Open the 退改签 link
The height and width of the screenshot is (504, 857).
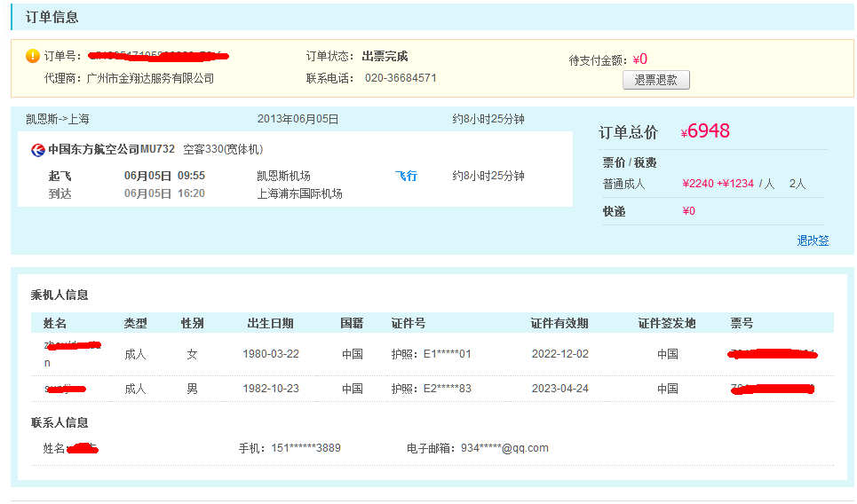pos(812,240)
